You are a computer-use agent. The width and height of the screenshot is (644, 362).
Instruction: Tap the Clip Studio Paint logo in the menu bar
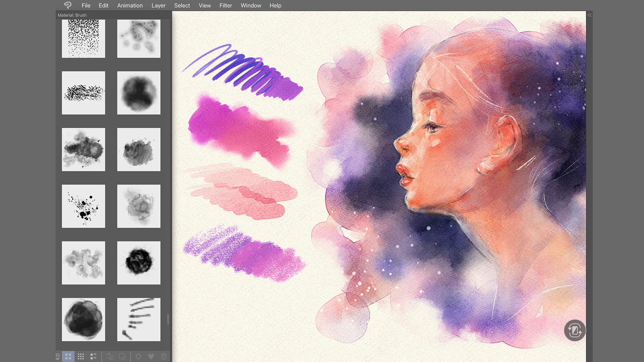(68, 5)
